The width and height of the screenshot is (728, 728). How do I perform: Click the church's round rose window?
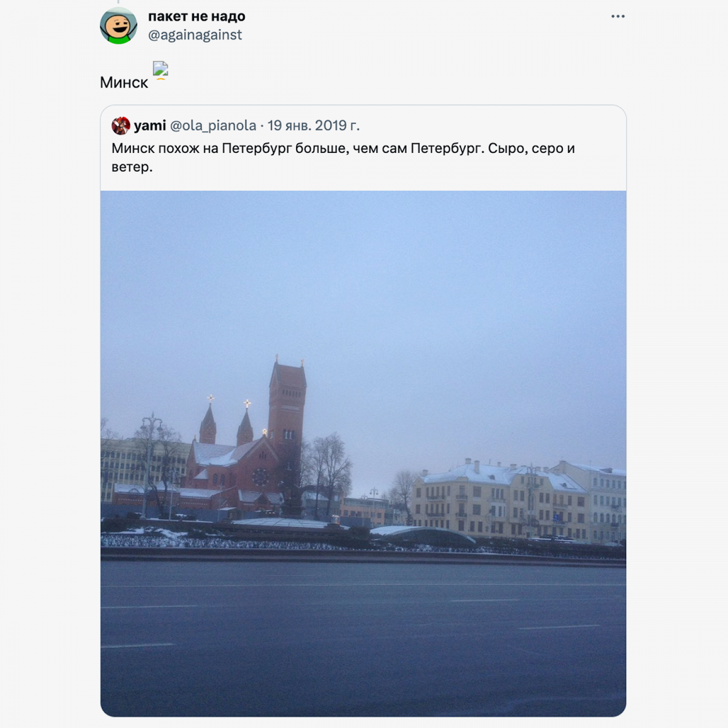pyautogui.click(x=260, y=477)
